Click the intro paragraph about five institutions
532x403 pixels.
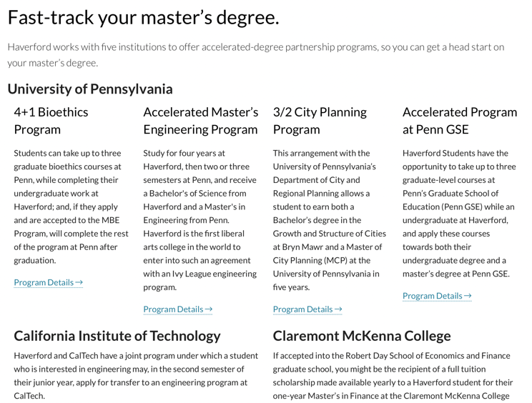coord(256,55)
